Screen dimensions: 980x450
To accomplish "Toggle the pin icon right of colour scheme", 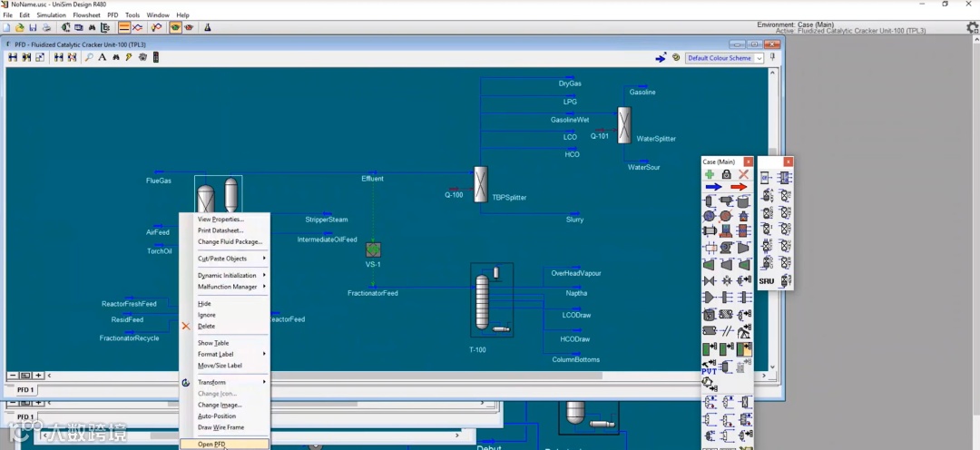I will 772,57.
